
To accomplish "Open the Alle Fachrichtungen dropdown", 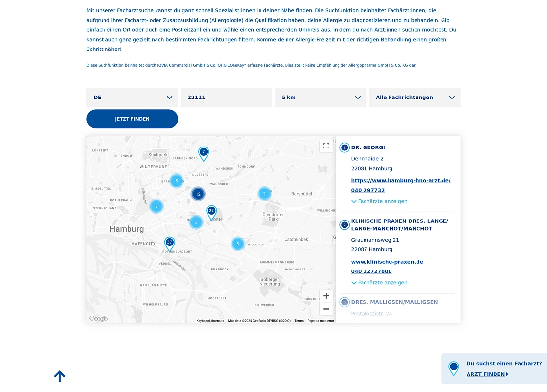I will [415, 98].
